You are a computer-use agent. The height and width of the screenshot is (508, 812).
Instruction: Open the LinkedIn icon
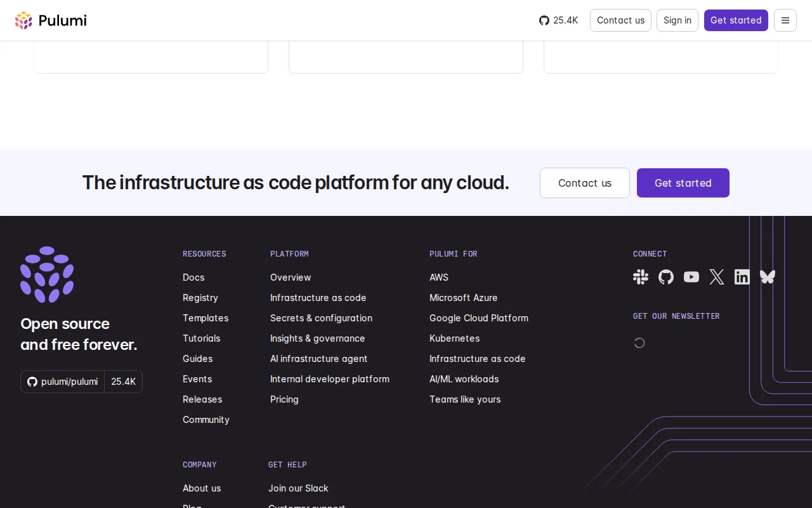click(742, 277)
